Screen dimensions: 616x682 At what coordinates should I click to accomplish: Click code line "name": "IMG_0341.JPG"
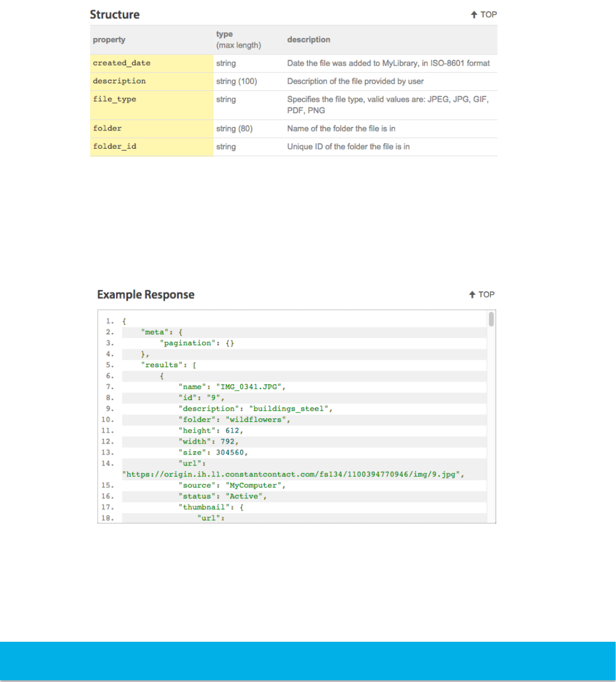232,387
